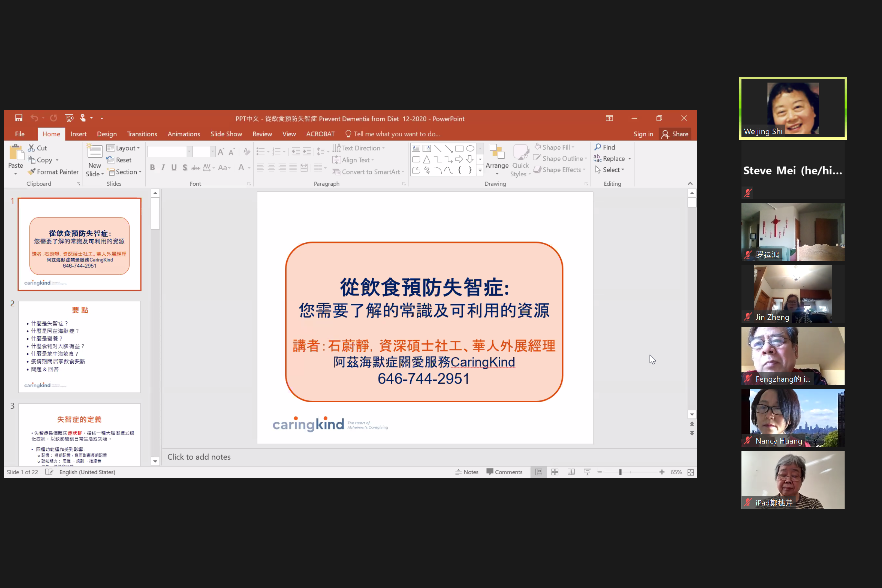
Task: Switch to the Design tab
Action: point(107,134)
